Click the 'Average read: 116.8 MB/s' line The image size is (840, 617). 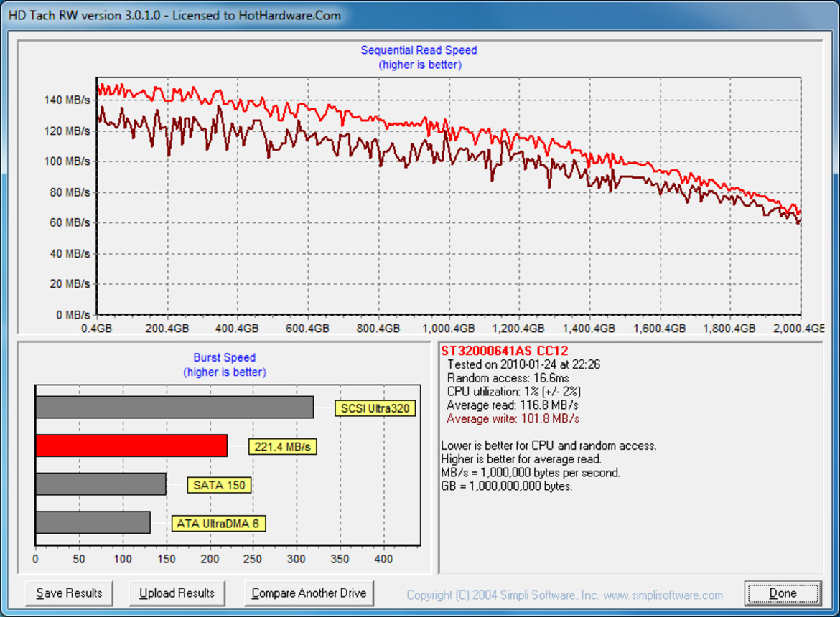pyautogui.click(x=512, y=405)
